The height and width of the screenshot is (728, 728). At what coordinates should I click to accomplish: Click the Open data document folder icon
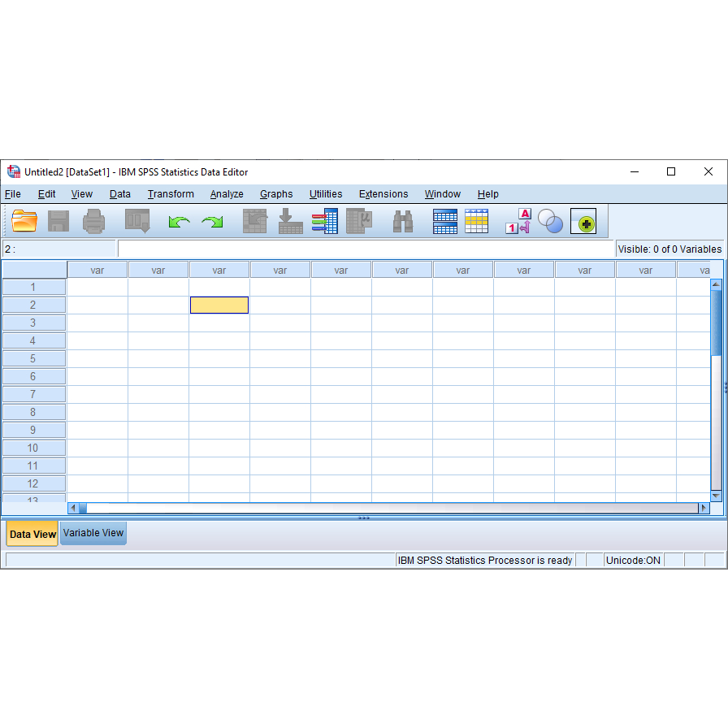pos(24,220)
